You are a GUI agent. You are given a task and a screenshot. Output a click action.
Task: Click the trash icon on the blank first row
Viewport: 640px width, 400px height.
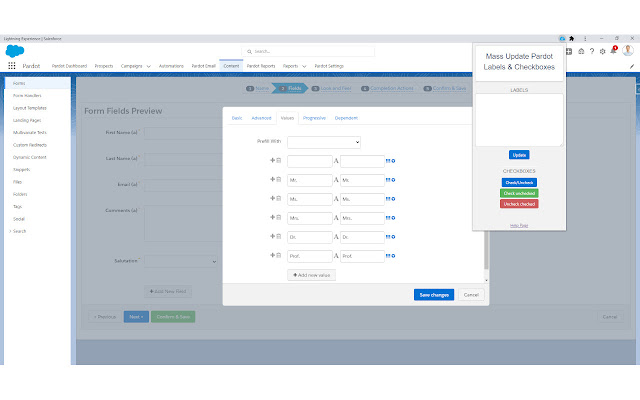point(279,160)
